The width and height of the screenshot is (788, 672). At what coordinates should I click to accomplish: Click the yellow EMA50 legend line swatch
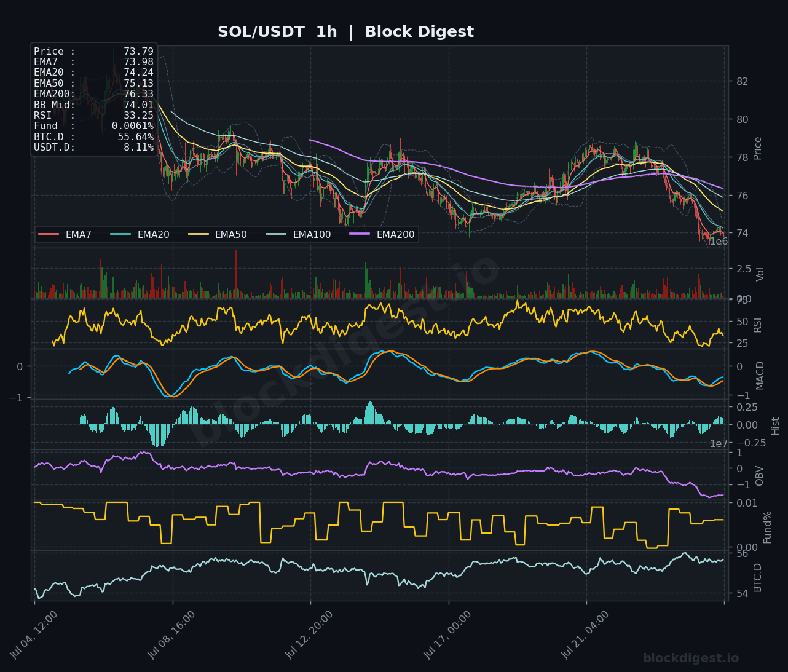tap(199, 234)
